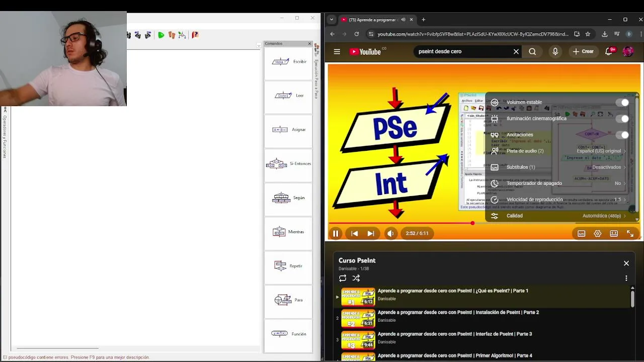Seek using the red video progress bar
This screenshot has width=644, height=362.
coord(484,223)
